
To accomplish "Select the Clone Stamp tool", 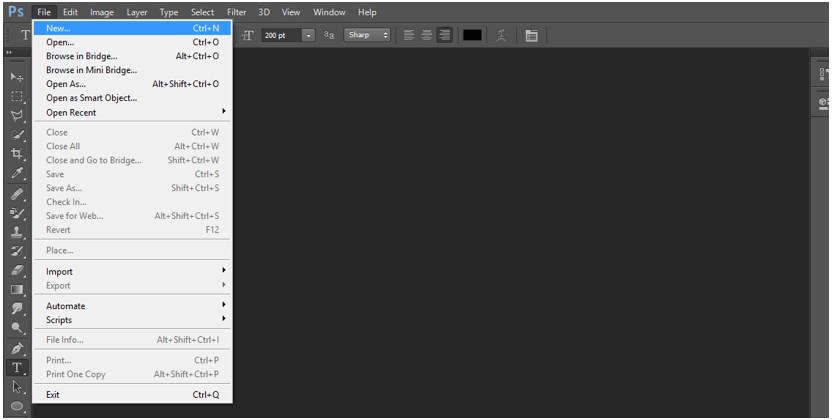I will coord(17,232).
